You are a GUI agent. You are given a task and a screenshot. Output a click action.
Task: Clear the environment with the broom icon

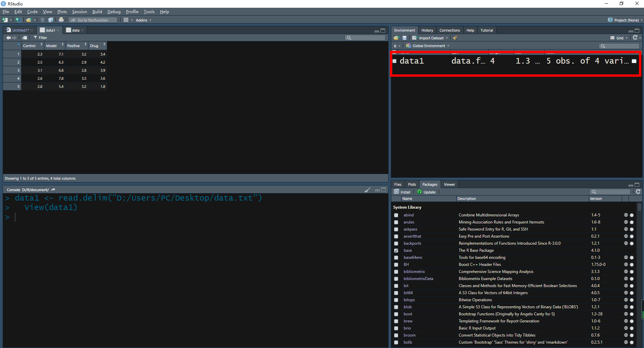click(x=455, y=38)
